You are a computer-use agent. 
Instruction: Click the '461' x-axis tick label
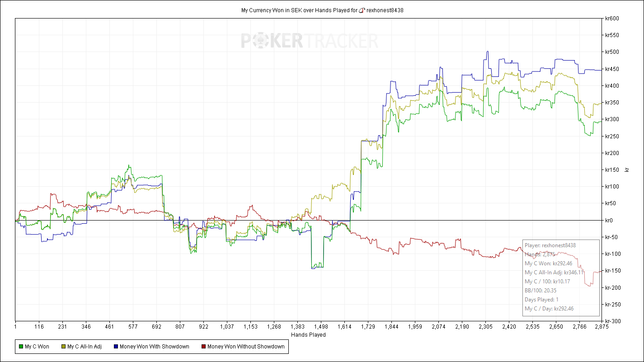pyautogui.click(x=109, y=326)
